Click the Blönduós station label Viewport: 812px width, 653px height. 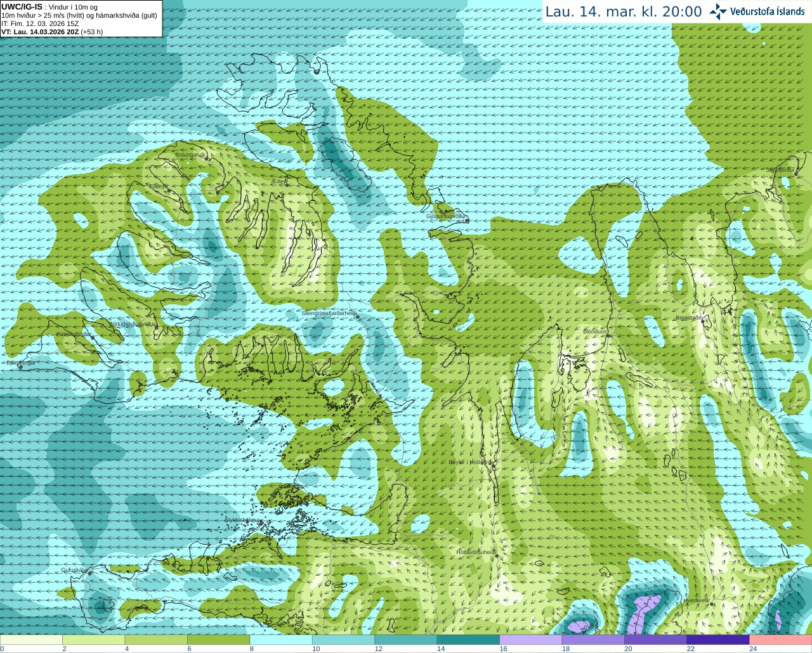(595, 332)
